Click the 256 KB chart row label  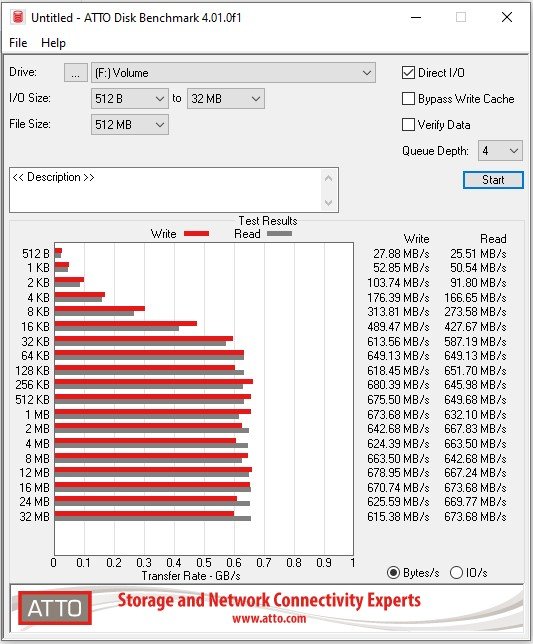tap(32, 385)
